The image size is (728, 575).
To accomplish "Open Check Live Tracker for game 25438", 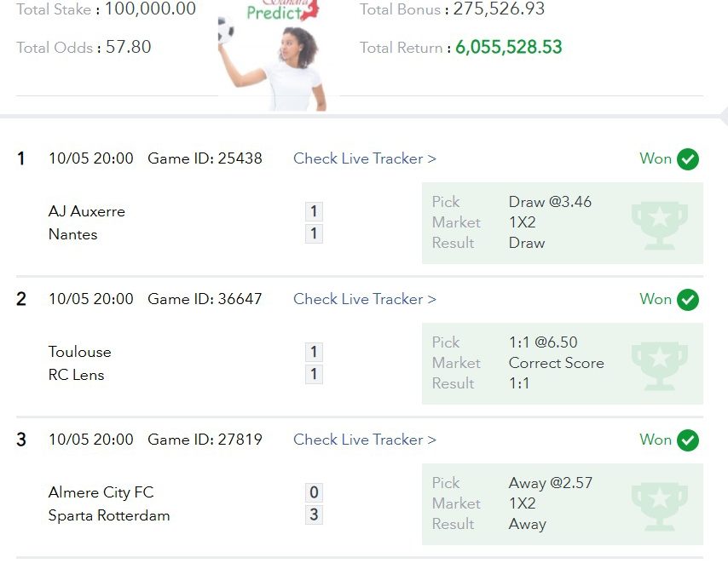I will [x=365, y=158].
